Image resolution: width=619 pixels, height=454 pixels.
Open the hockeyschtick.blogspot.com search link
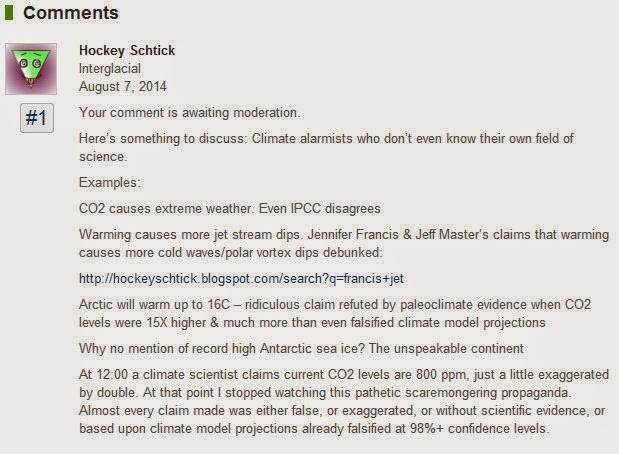[x=241, y=279]
